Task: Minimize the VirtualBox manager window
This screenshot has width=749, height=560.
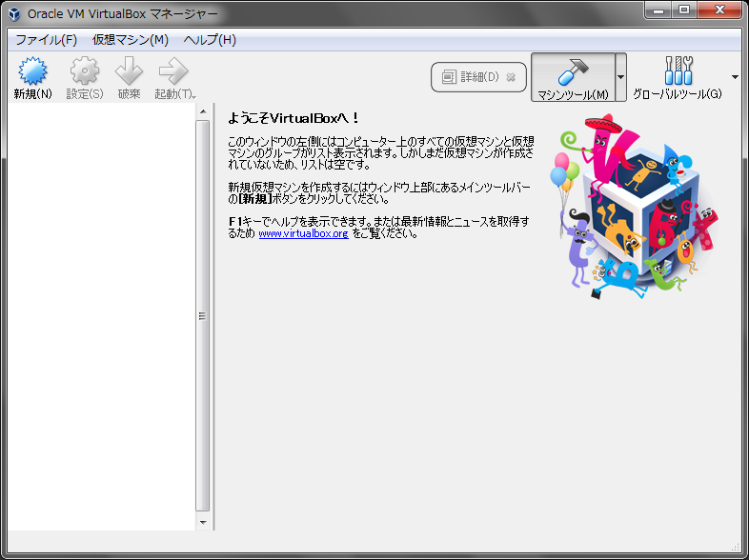Action: coord(658,10)
